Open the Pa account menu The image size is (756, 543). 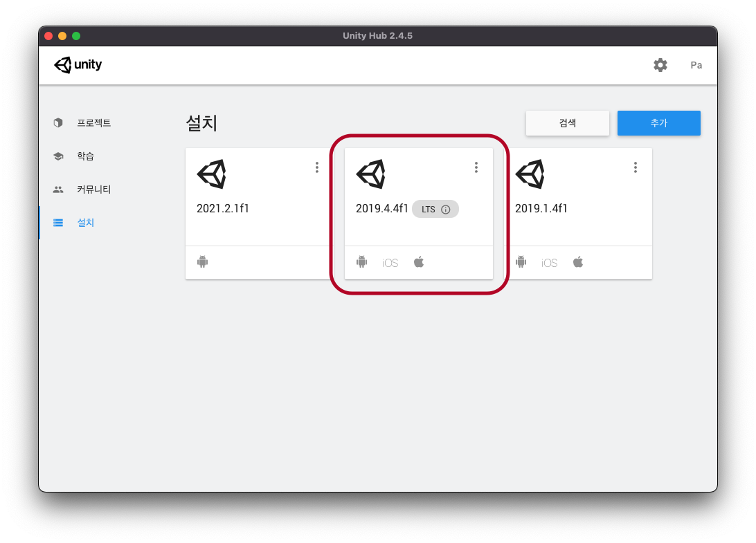(x=696, y=65)
